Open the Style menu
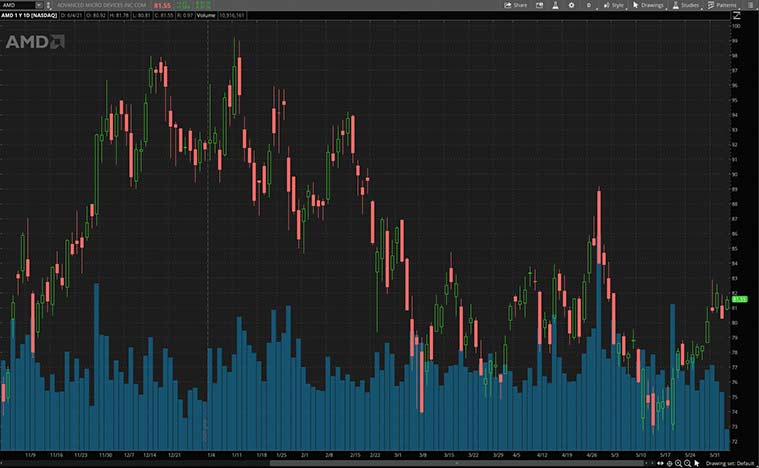Viewport: 759px width, 468px height. point(612,5)
